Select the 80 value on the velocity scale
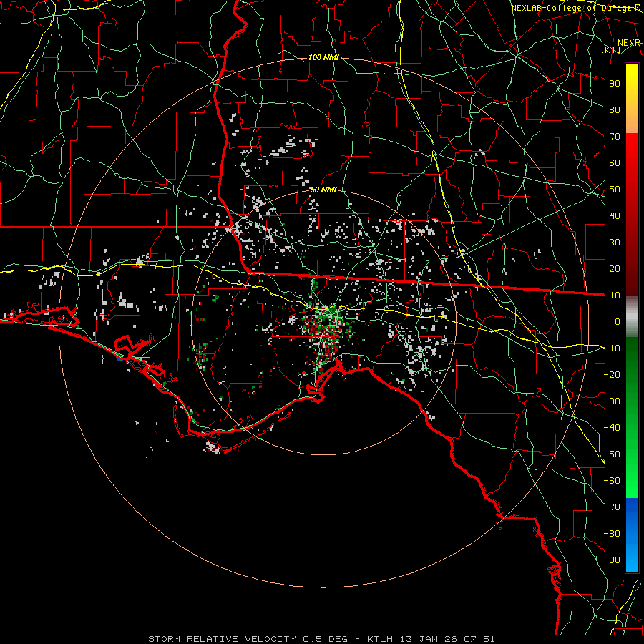The width and height of the screenshot is (644, 644). [615, 109]
